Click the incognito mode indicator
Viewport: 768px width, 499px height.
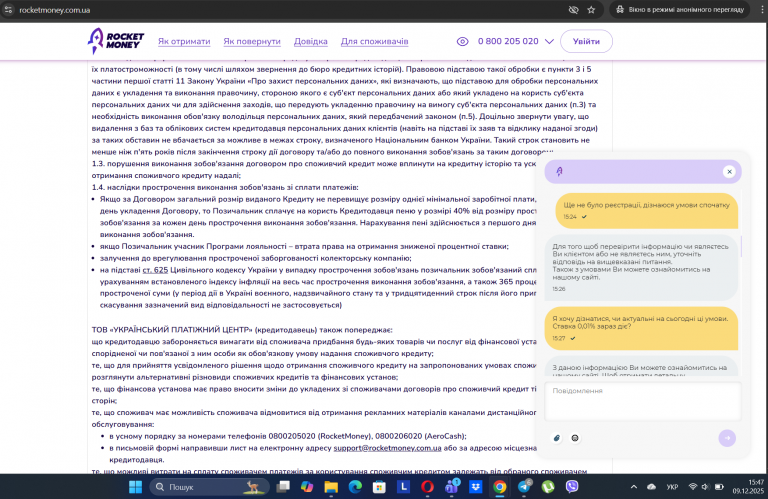pyautogui.click(x=680, y=10)
